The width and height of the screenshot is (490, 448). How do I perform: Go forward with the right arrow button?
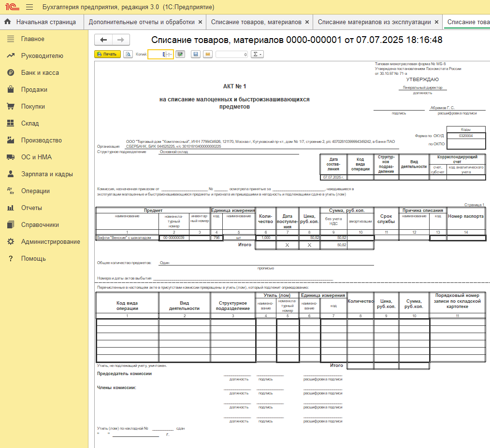(x=121, y=40)
